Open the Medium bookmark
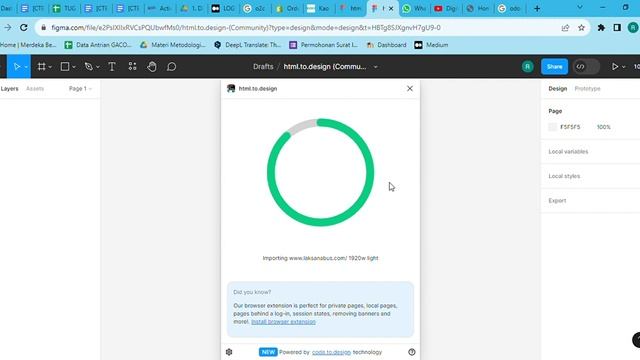 (x=431, y=45)
